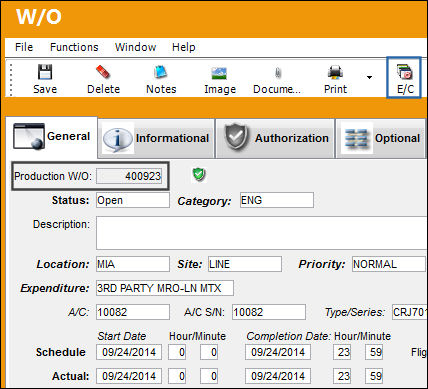Click the Priority label
Viewport: 428px width, 389px height.
point(322,264)
